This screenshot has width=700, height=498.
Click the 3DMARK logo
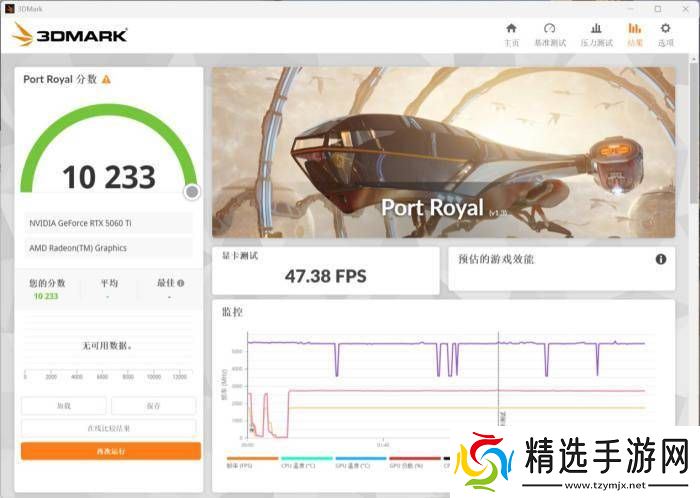69,35
